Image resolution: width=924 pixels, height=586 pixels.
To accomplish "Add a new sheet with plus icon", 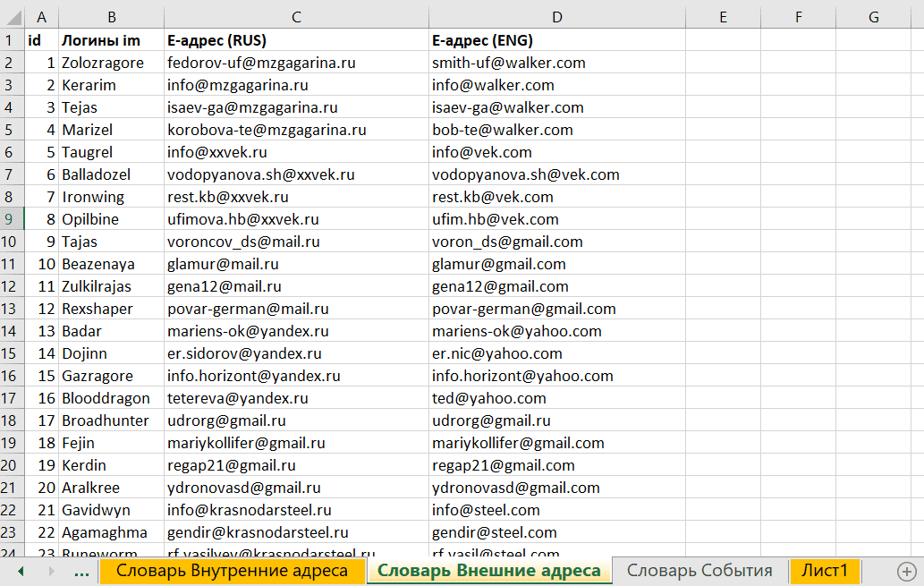I will (906, 571).
